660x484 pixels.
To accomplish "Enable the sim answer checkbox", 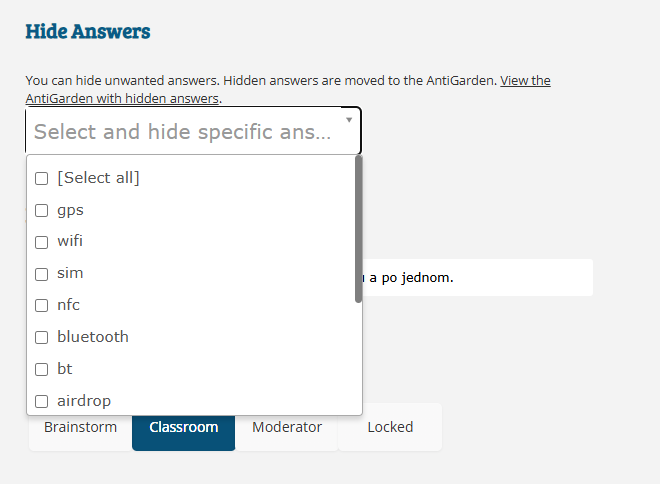I will 42,274.
